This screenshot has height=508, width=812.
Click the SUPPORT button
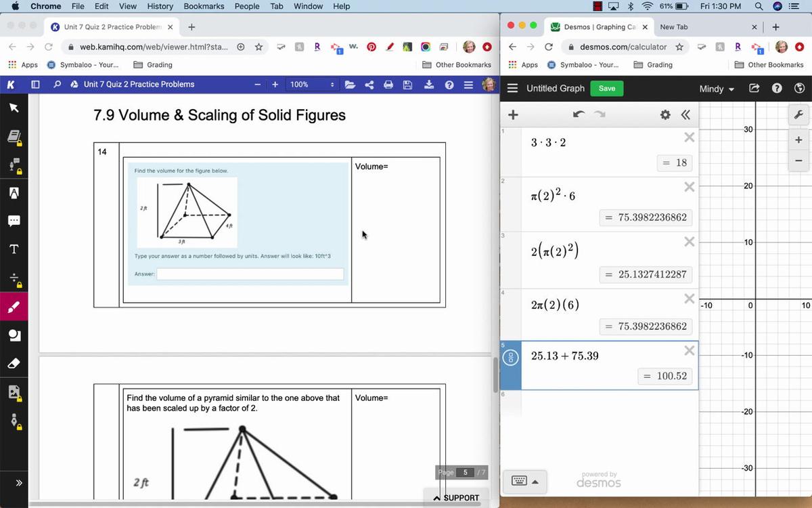click(456, 498)
